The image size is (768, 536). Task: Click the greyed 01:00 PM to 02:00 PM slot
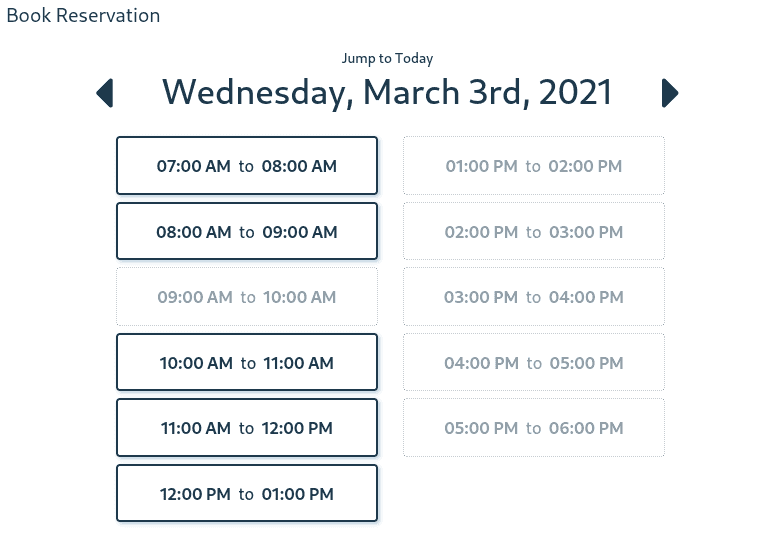534,166
